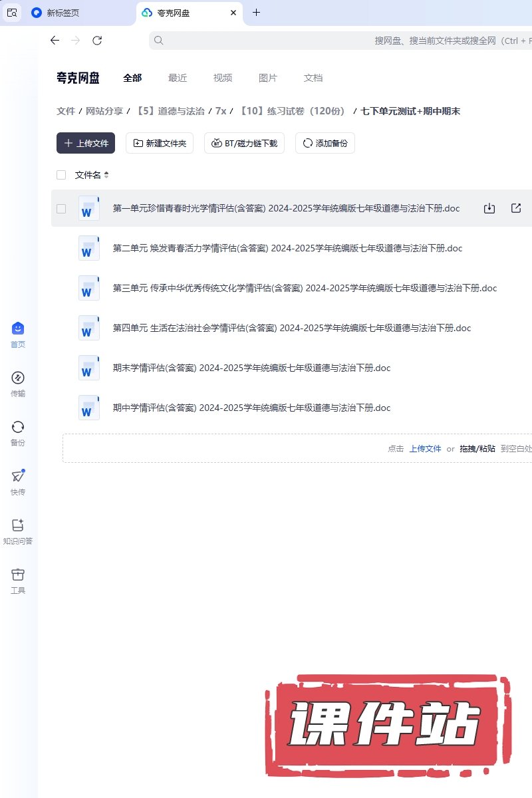
Task: Switch to the 视频 tab
Action: click(x=223, y=78)
